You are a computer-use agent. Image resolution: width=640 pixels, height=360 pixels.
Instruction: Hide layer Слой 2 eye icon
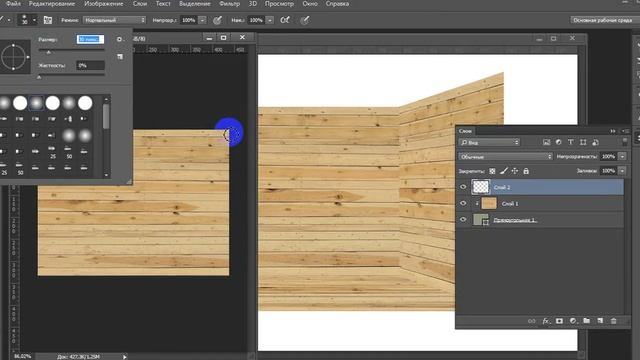pos(463,187)
